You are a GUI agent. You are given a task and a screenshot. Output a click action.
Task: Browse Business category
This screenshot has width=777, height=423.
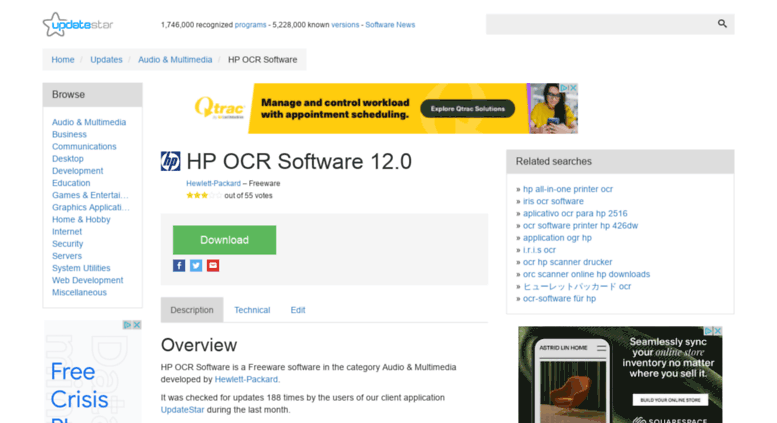(x=69, y=135)
